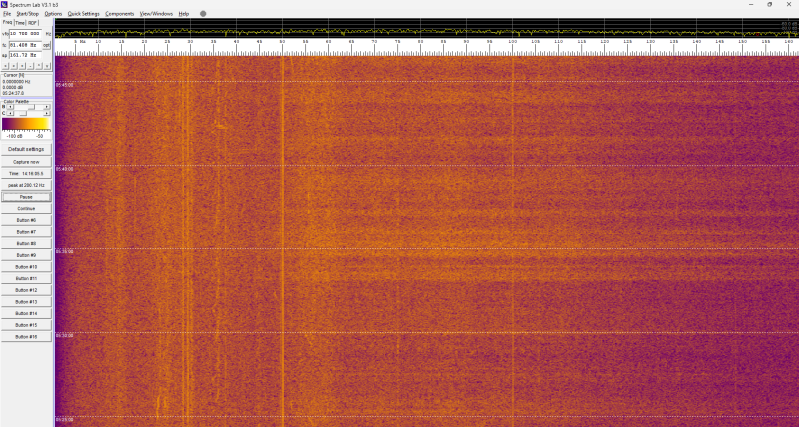Screen dimensions: 799x427
Task: Click Button #12
Action: point(26,290)
